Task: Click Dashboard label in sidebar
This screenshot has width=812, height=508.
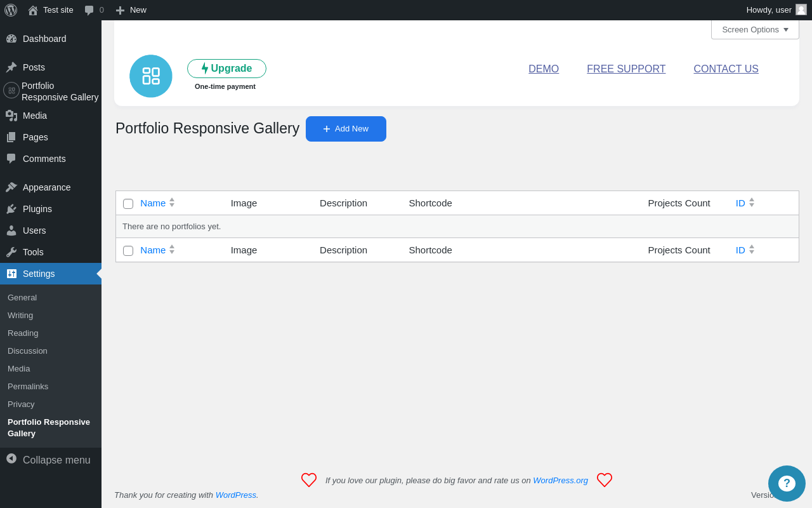Action: coord(44,39)
